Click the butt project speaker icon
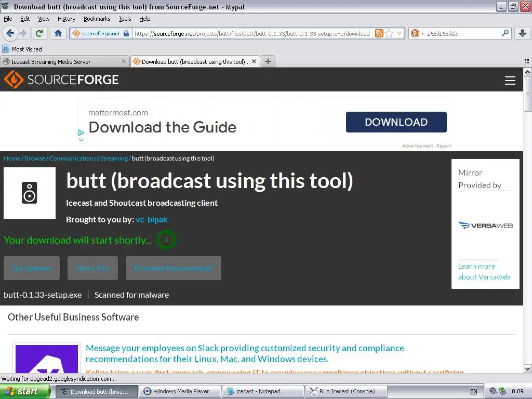The image size is (532, 399). (30, 193)
